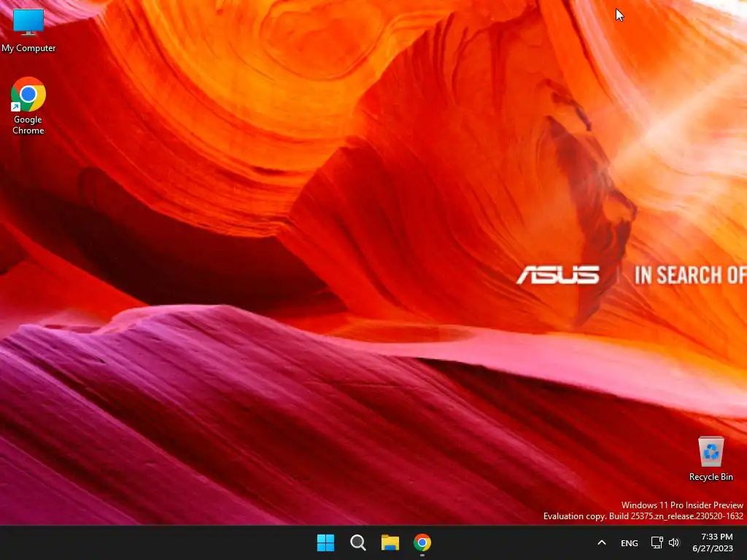Show hidden tray icons chevron
The image size is (747, 560).
pos(602,542)
